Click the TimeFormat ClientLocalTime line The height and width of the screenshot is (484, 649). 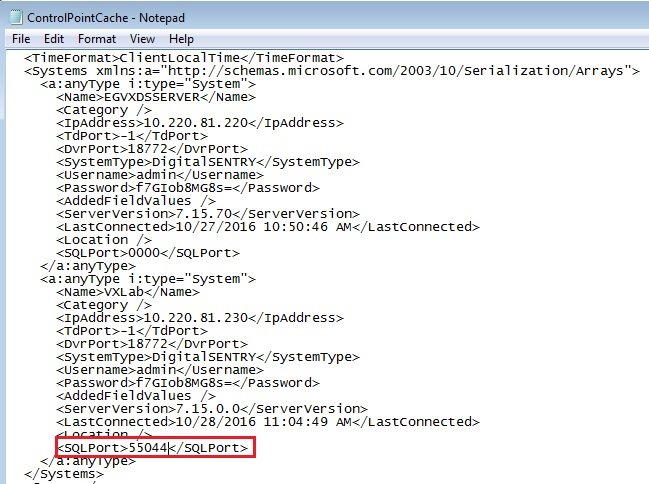(x=184, y=58)
